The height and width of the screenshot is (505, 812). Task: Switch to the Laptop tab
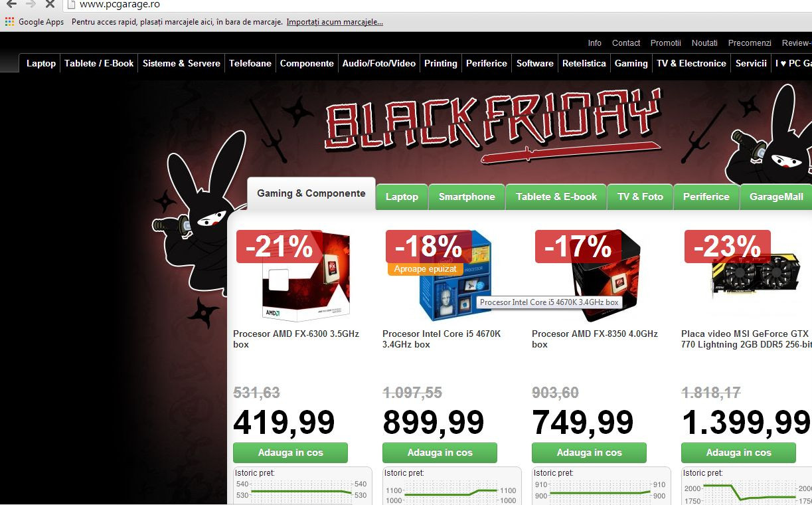(402, 197)
